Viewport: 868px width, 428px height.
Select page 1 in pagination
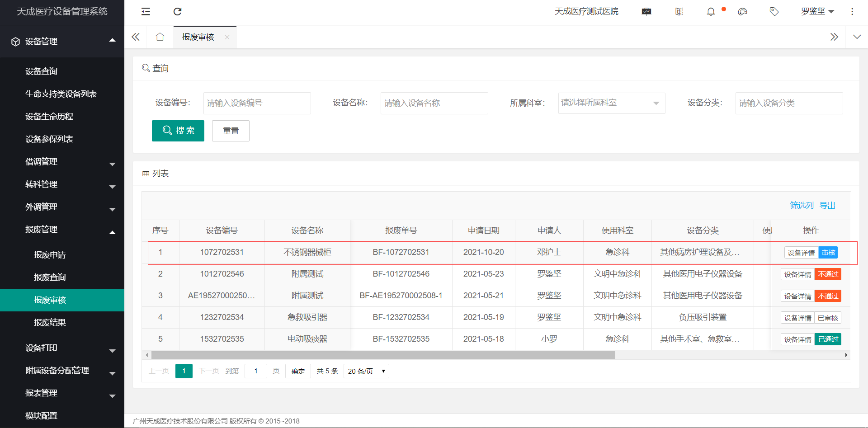tap(184, 371)
